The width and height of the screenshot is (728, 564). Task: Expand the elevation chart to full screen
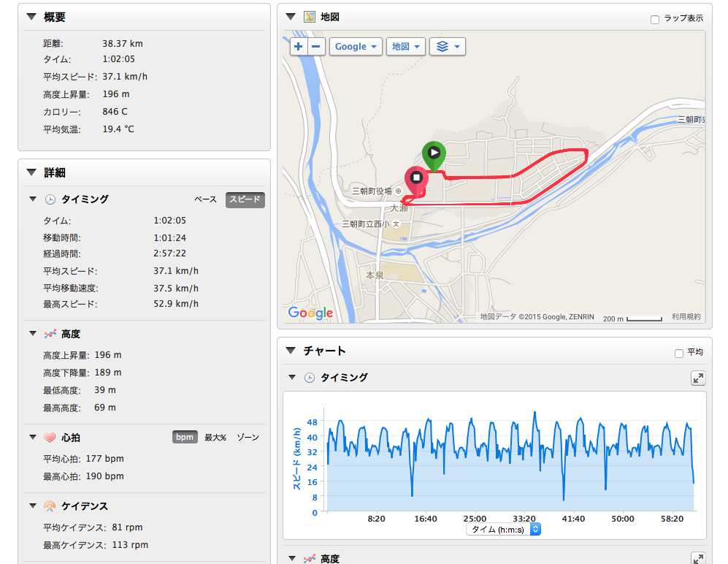tap(699, 558)
